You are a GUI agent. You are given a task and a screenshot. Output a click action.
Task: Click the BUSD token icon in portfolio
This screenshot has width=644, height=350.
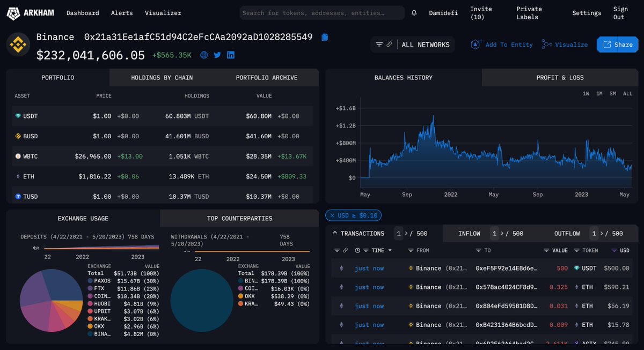click(x=18, y=136)
